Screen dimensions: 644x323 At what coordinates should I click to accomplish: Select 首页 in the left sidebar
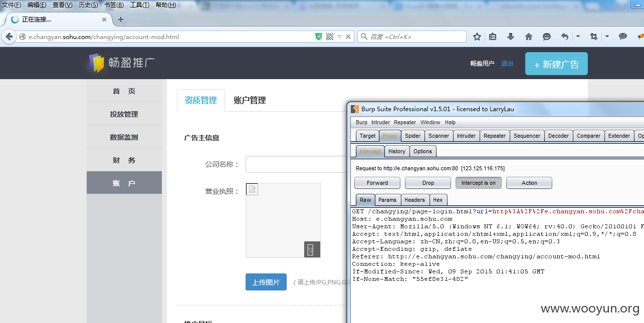(x=124, y=91)
